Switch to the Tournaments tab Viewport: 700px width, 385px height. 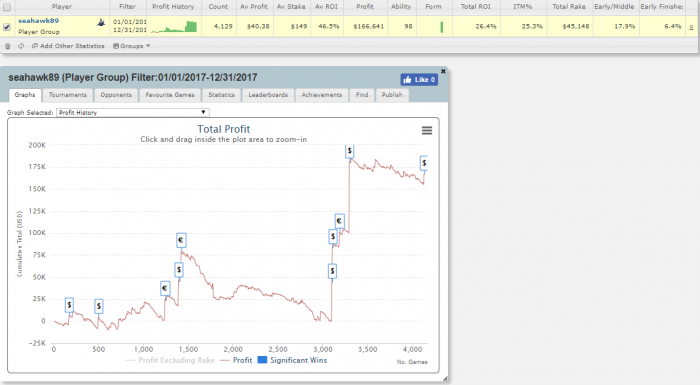point(68,95)
